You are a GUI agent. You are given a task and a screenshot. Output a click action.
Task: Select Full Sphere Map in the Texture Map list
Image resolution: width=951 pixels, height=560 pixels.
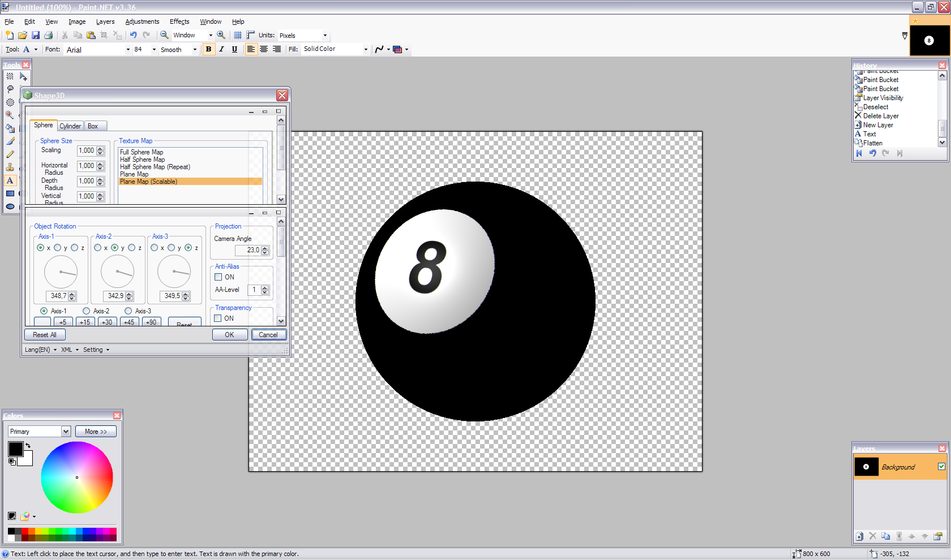tap(141, 152)
